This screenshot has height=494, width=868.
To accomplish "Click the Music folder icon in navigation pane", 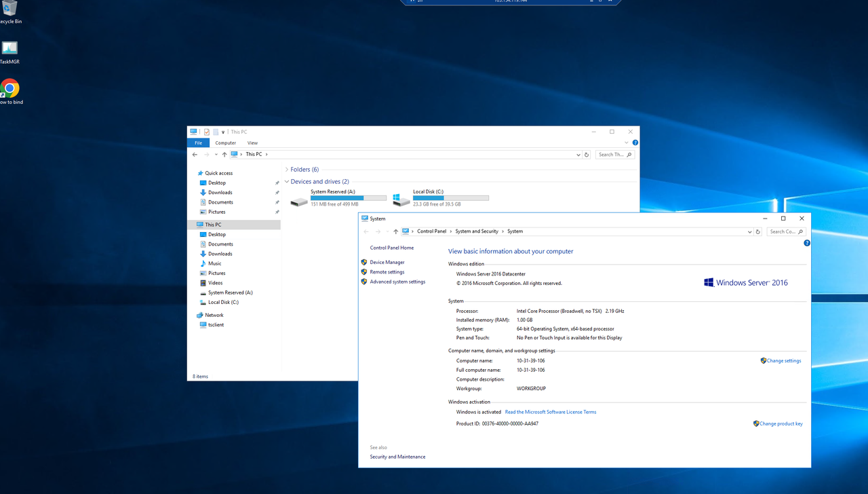I will (x=203, y=263).
